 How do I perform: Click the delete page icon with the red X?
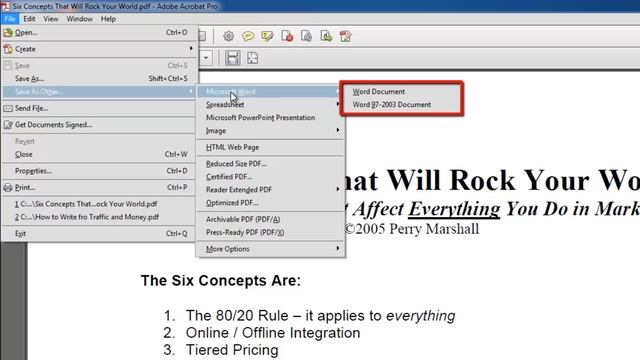[287, 36]
